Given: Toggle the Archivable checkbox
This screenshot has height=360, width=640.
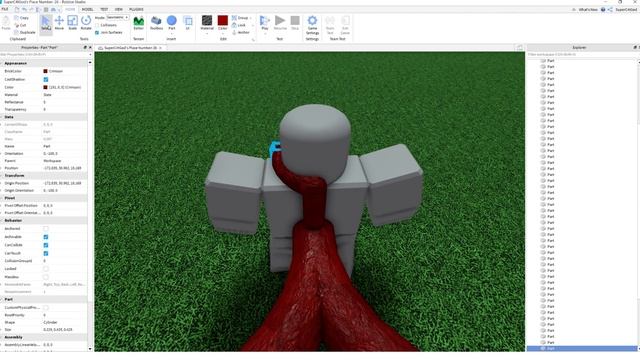Looking at the screenshot, I should tap(46, 237).
